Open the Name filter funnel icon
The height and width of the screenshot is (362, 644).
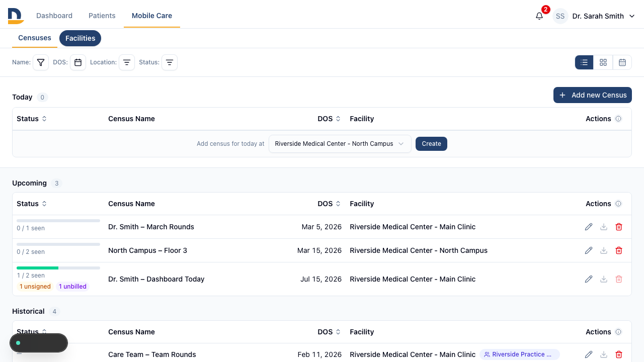click(x=41, y=62)
